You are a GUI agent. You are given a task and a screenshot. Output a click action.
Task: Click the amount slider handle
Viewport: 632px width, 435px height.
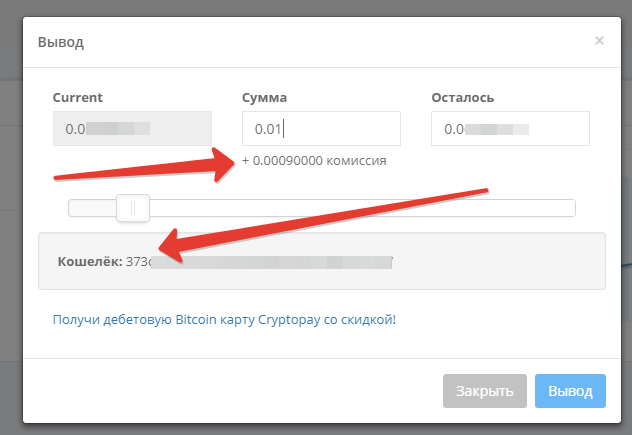click(133, 208)
